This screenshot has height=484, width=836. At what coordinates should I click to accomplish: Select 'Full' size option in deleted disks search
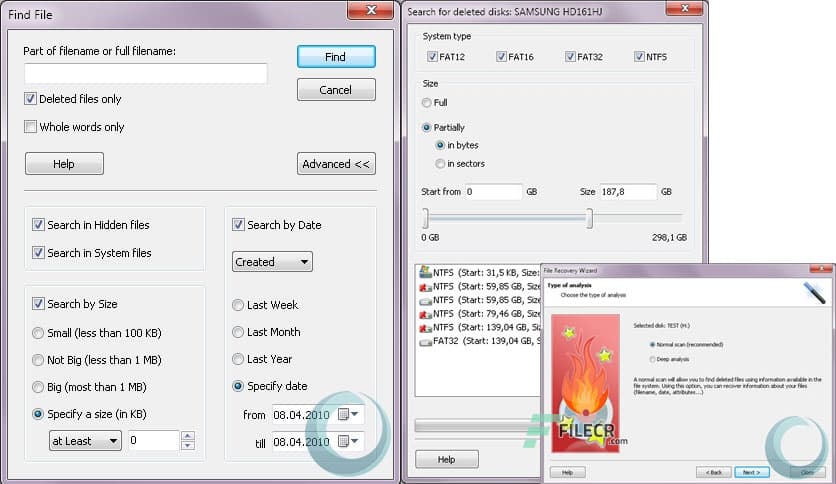coord(427,102)
